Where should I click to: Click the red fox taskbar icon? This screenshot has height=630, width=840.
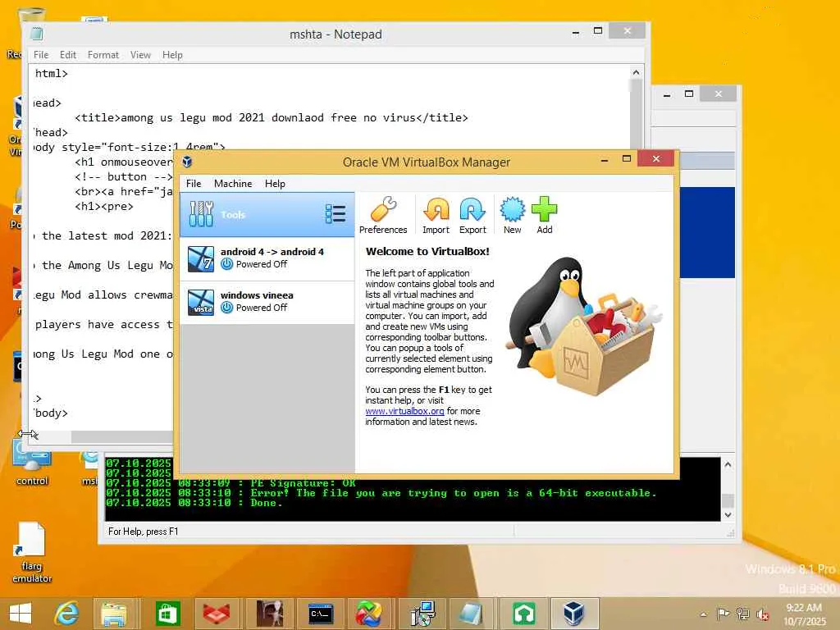pyautogui.click(x=217, y=614)
